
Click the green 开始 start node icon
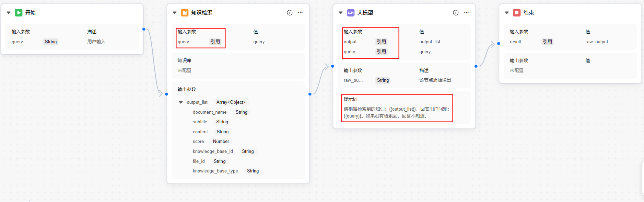(19, 13)
